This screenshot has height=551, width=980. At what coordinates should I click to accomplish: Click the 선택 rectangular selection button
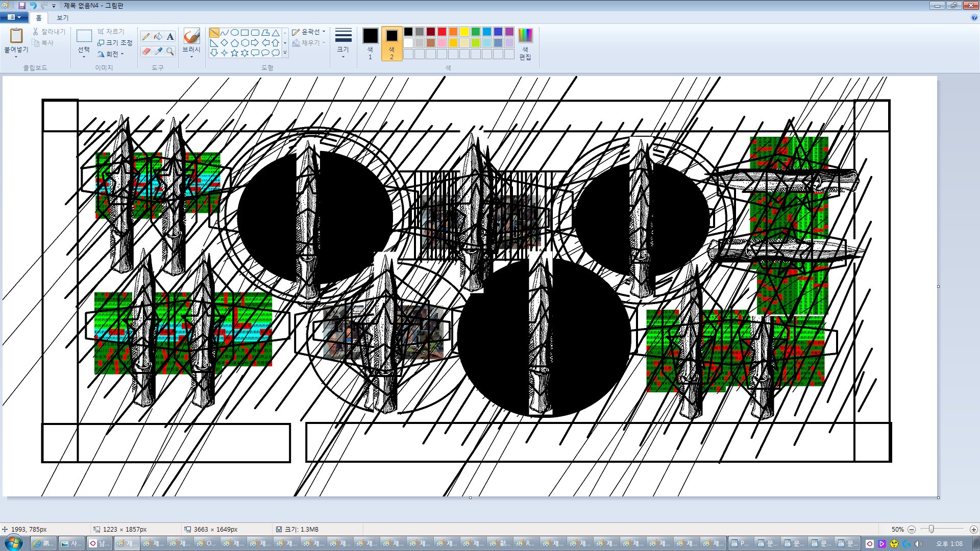(84, 36)
